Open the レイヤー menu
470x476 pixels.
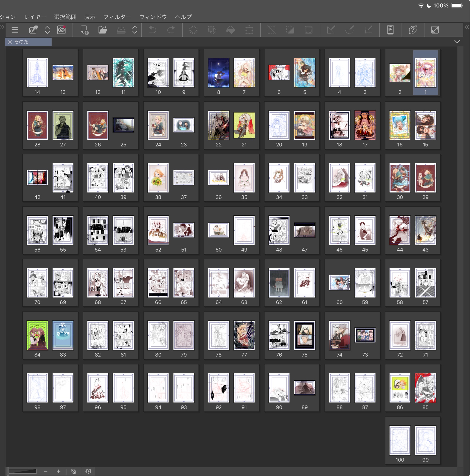(x=35, y=17)
